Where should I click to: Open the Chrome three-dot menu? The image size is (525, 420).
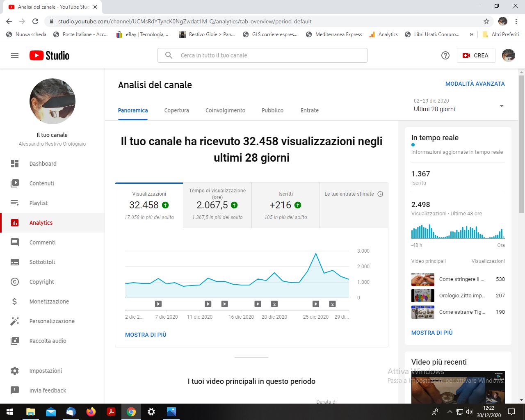coord(516,21)
